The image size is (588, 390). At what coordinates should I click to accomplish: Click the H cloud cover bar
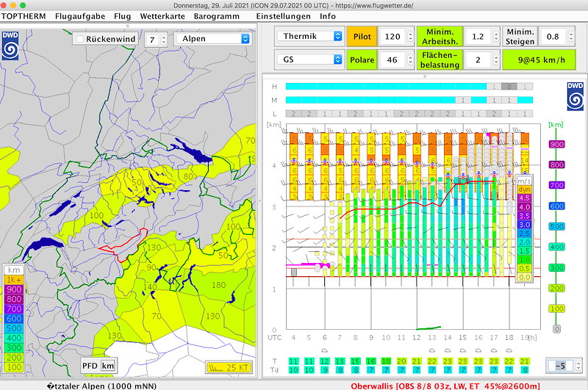409,87
